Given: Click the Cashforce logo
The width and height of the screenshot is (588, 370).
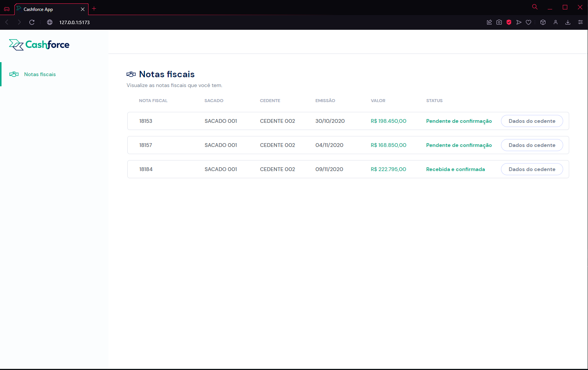Looking at the screenshot, I should tap(39, 45).
